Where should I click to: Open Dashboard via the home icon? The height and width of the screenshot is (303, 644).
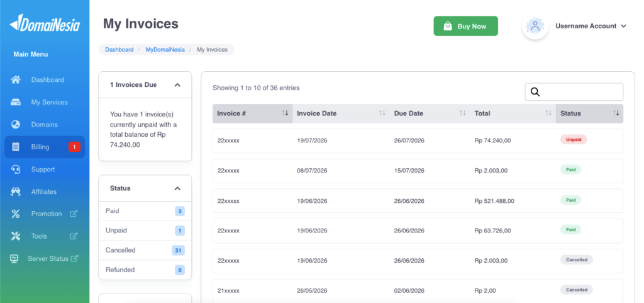16,80
